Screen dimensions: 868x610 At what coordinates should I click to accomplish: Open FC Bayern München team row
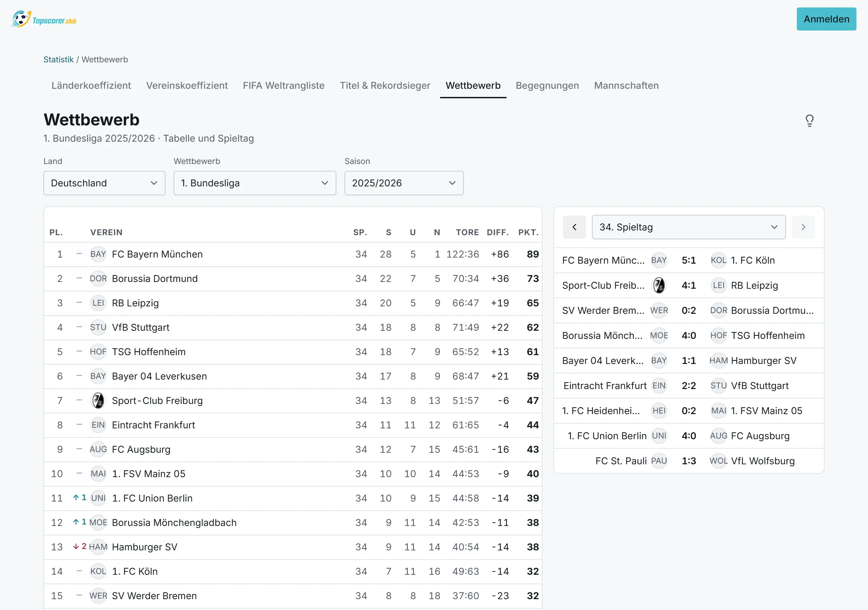pos(293,255)
